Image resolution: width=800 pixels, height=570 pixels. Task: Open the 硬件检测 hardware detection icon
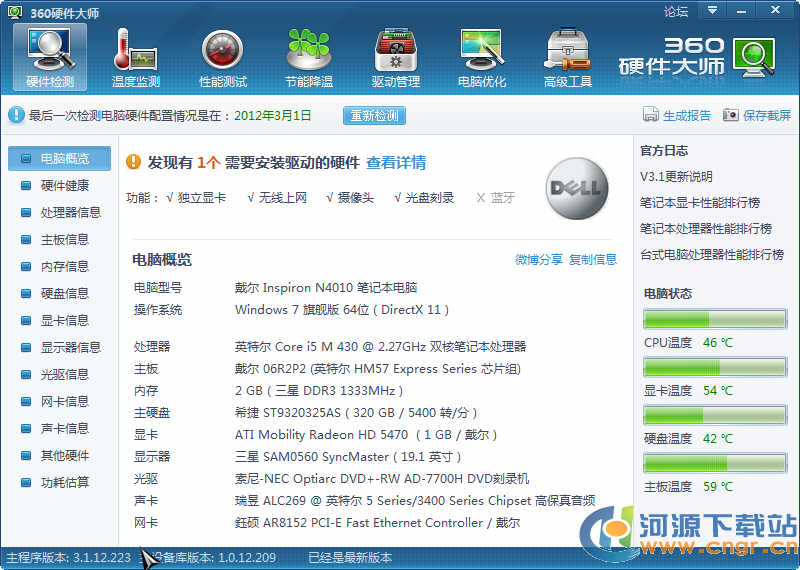coord(49,50)
